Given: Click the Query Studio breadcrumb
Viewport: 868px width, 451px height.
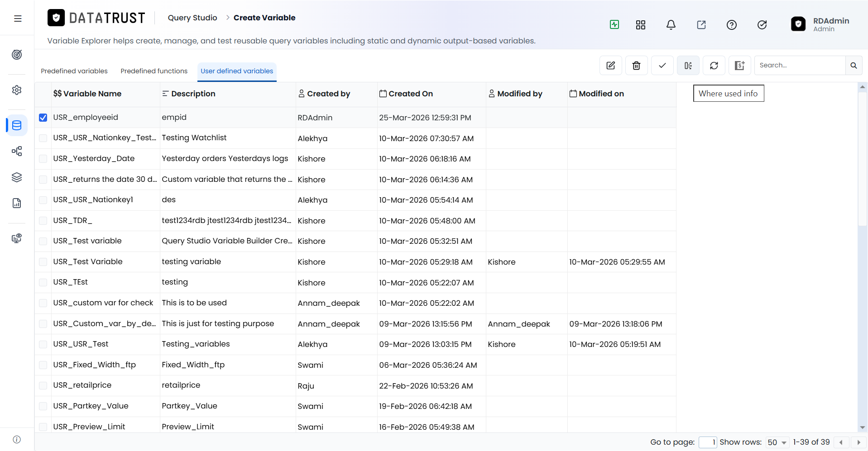Looking at the screenshot, I should 192,18.
